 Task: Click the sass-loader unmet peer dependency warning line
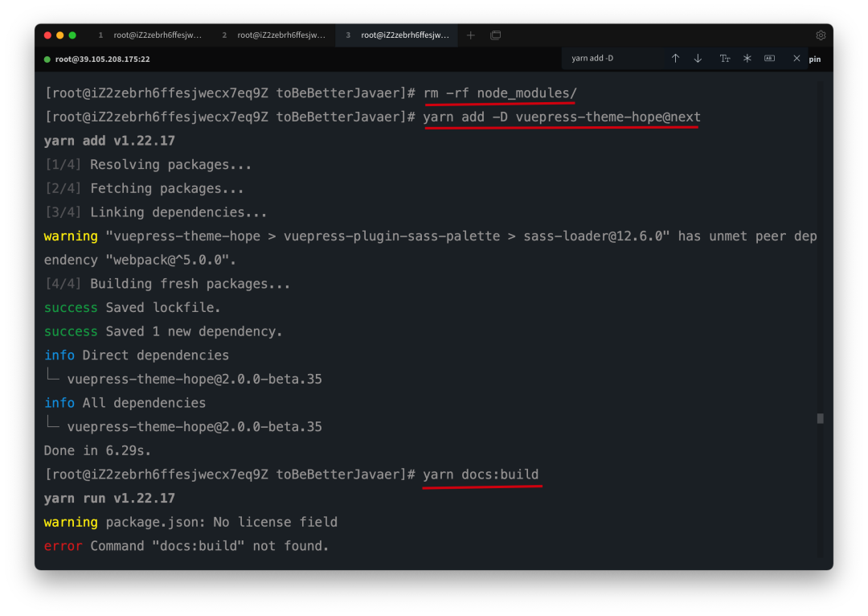(431, 236)
